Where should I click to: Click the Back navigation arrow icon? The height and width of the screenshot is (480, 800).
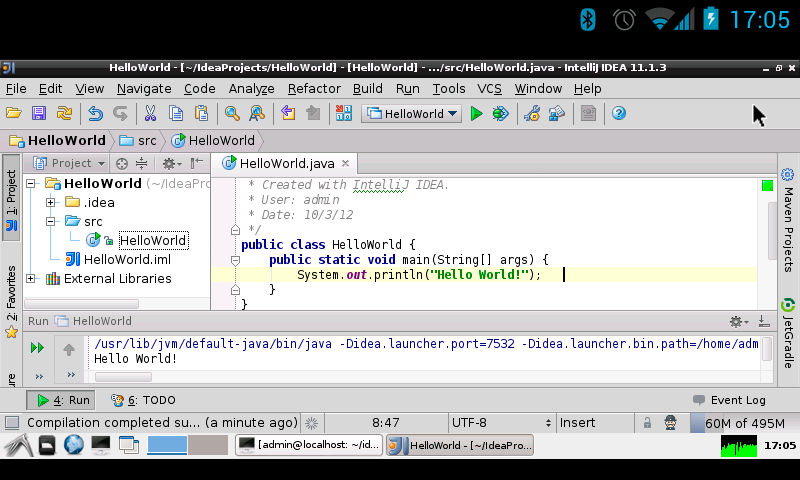[x=288, y=113]
